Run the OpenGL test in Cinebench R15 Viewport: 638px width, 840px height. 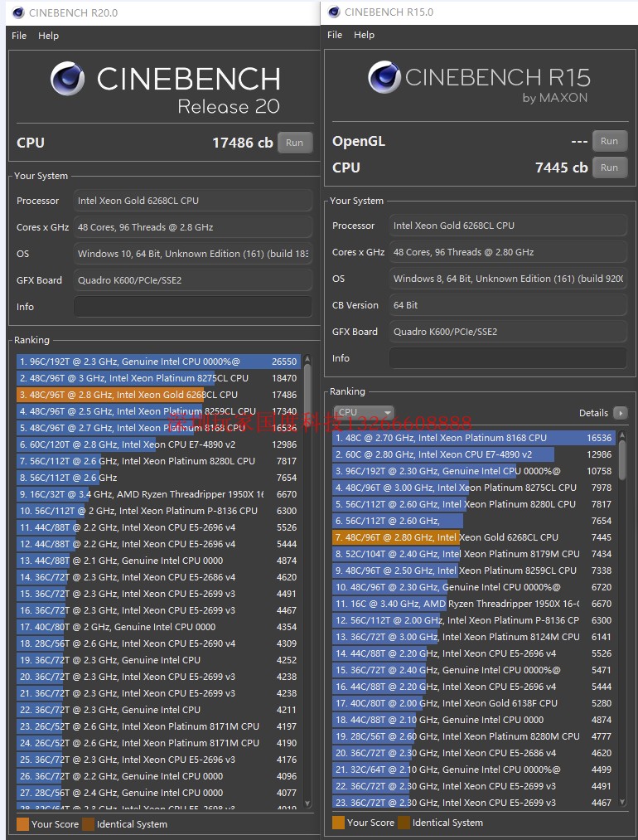point(609,141)
